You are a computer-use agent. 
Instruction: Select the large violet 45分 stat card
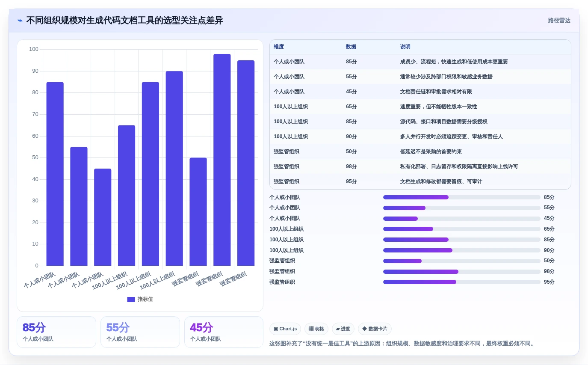224,332
